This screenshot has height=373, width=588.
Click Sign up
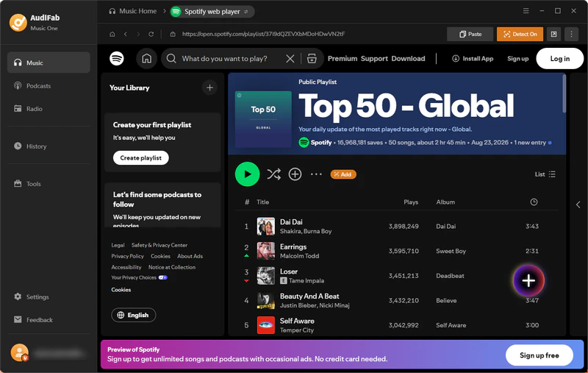[x=517, y=59]
